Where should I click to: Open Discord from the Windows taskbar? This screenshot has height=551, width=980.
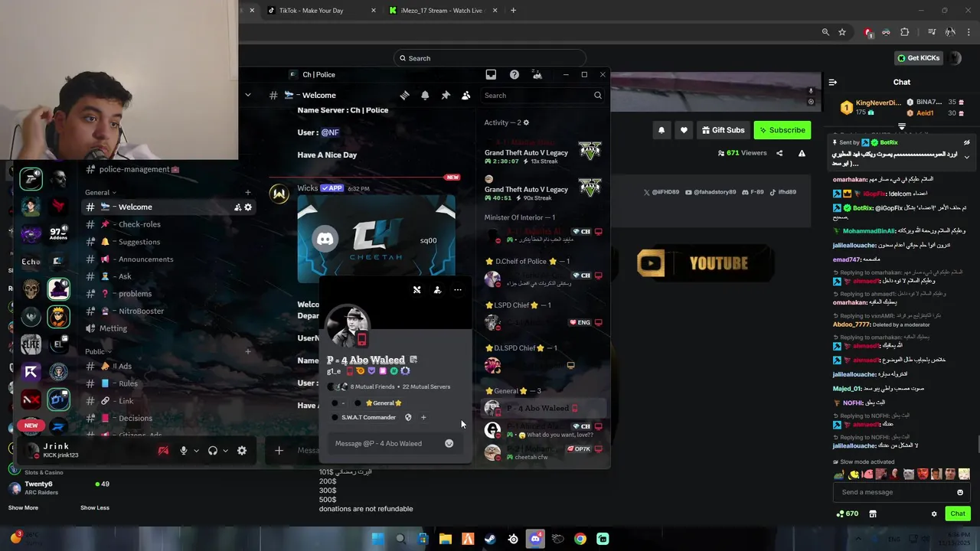pyautogui.click(x=535, y=539)
